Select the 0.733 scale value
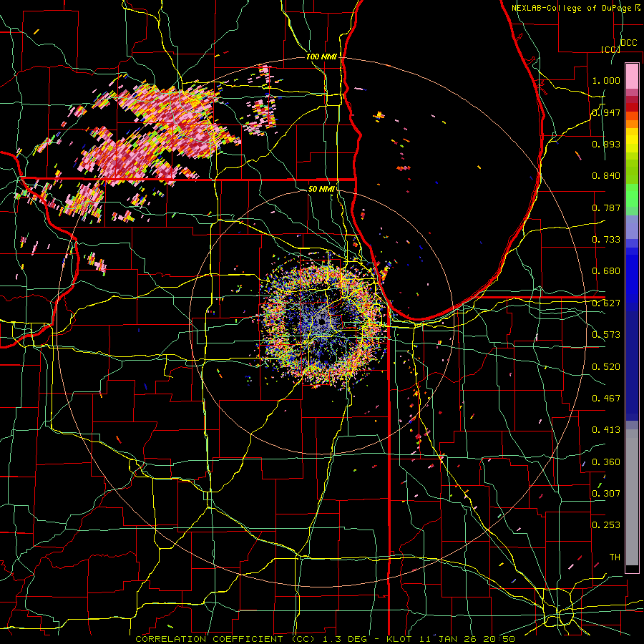644x644 pixels. [x=606, y=240]
